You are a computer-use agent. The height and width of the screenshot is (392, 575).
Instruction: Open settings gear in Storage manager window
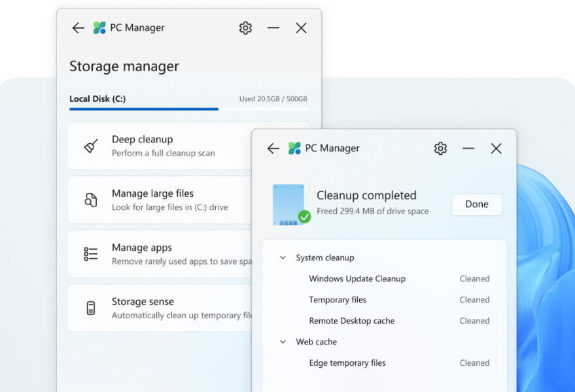(x=245, y=28)
